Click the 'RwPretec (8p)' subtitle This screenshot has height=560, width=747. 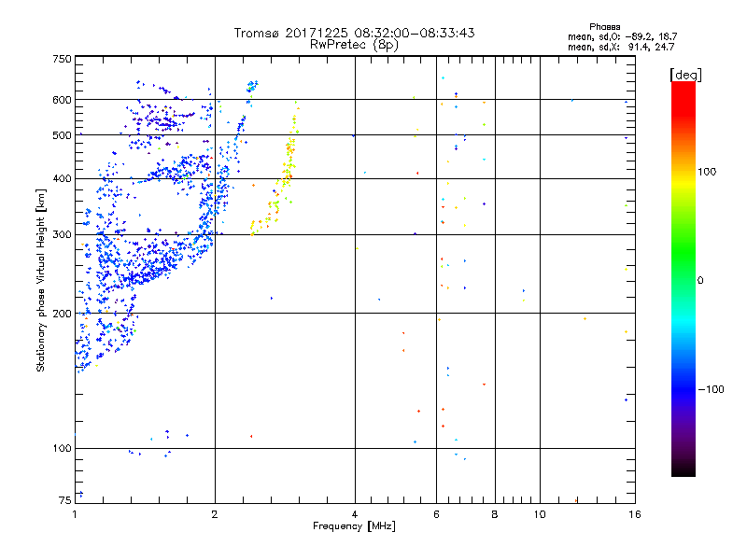[x=354, y=45]
